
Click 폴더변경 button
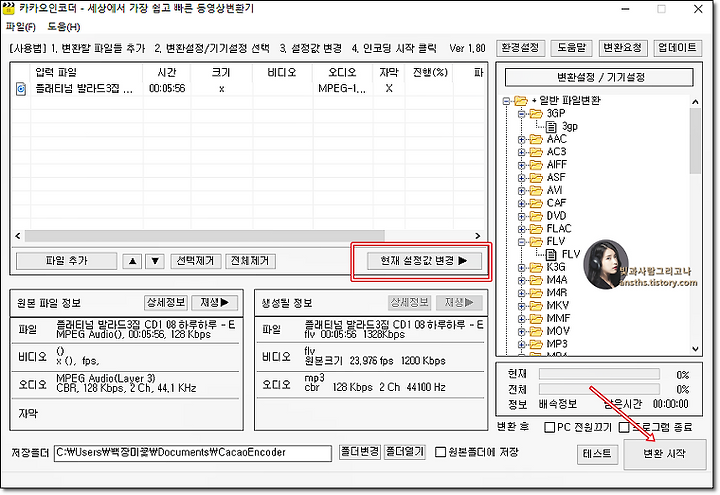pos(360,452)
